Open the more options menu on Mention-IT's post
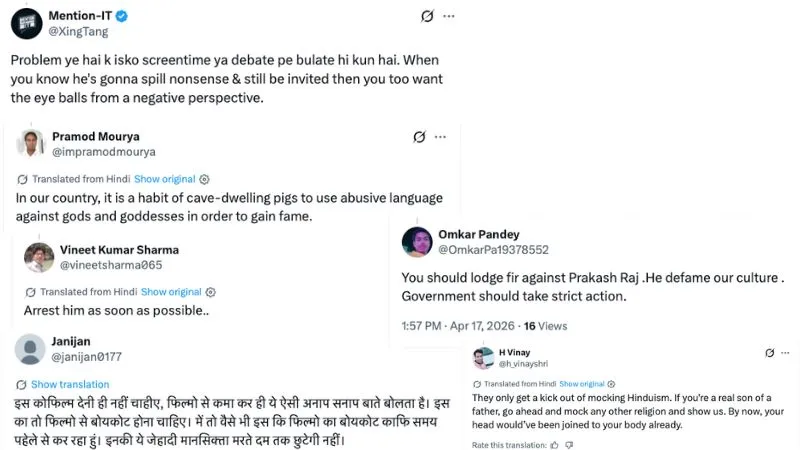Screen dimensions: 800x450 point(450,17)
